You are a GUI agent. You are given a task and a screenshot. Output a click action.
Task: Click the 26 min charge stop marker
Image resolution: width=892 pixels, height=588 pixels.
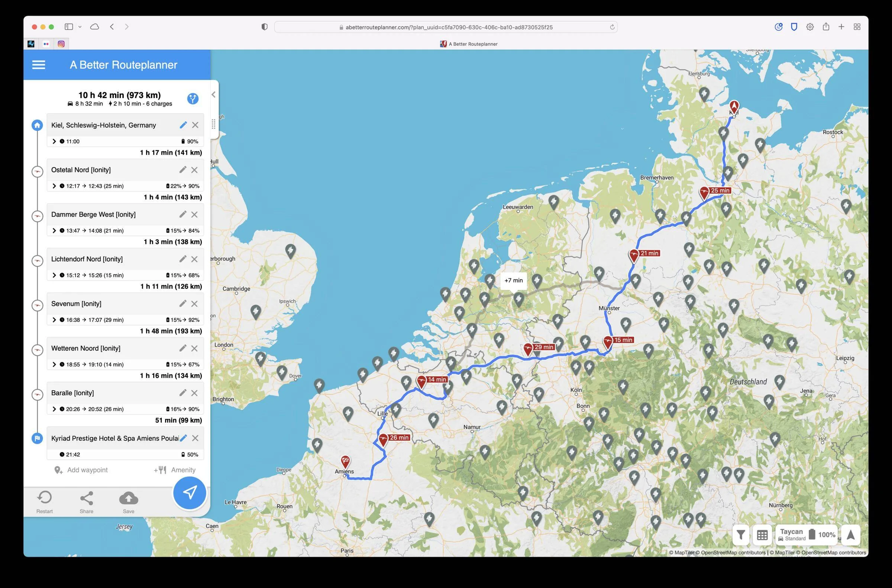tap(383, 439)
